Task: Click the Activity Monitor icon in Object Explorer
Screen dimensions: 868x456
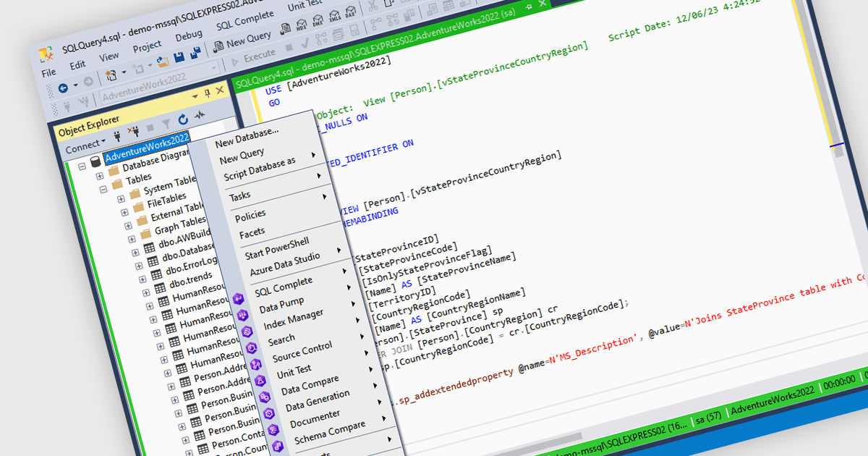Action: click(199, 114)
